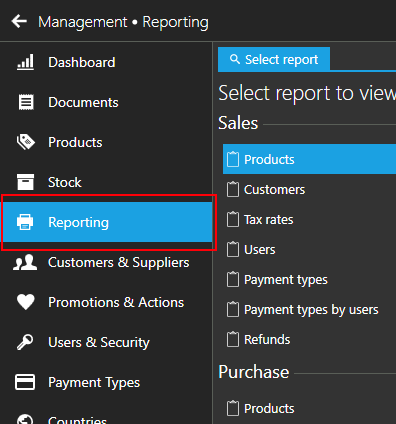Image resolution: width=396 pixels, height=424 pixels.
Task: Click the Countries globe icon
Action: pos(25,419)
